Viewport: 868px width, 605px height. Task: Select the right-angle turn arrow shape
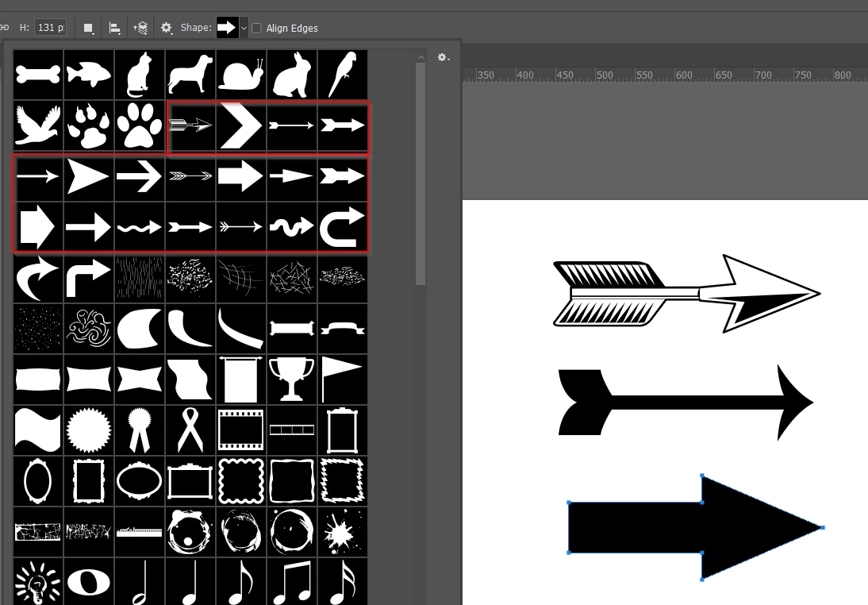click(89, 278)
